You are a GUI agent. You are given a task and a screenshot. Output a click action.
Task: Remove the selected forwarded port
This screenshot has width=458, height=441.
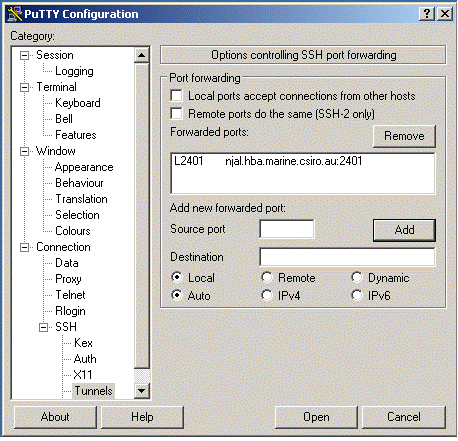click(x=404, y=136)
